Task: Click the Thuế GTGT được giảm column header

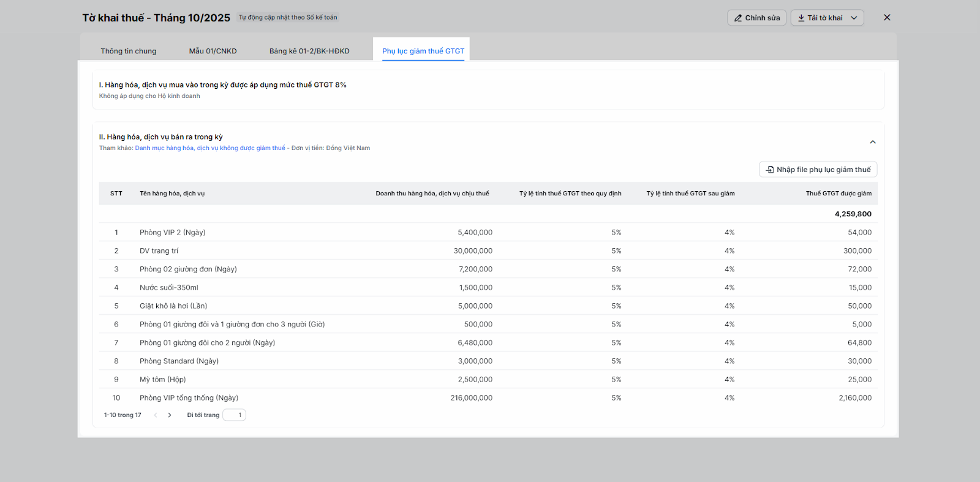Action: coord(838,194)
